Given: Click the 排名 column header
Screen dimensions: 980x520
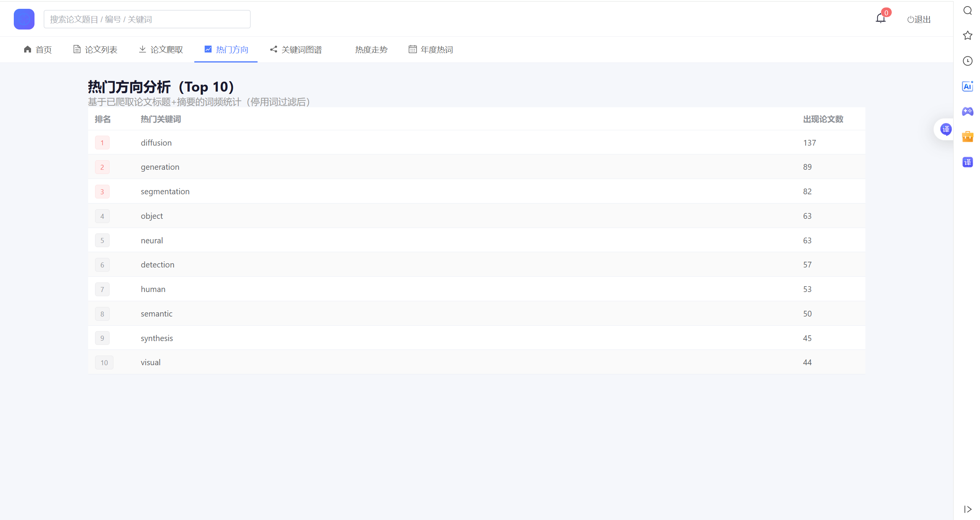Looking at the screenshot, I should [x=103, y=119].
